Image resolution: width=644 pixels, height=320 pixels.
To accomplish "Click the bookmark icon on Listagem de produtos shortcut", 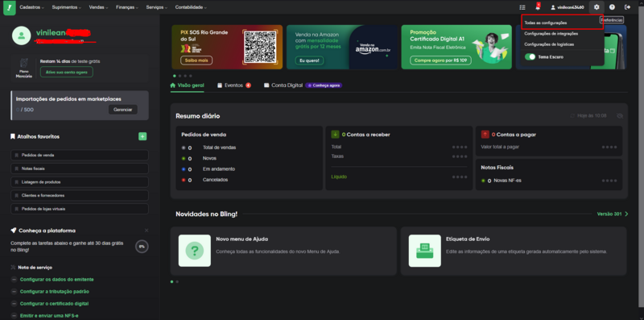I will coord(17,182).
